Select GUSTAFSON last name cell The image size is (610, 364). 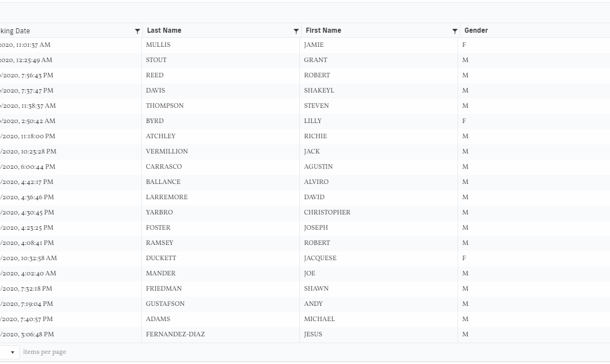click(x=165, y=304)
